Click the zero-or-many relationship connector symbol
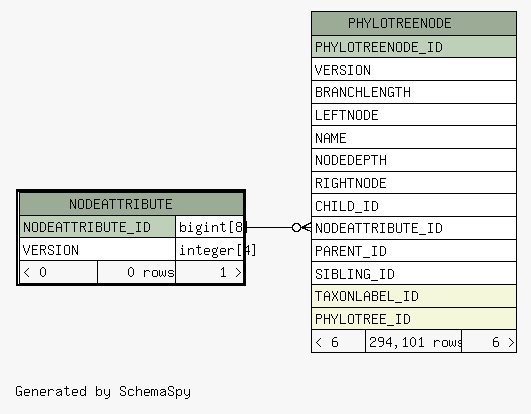Viewport: 531px width, 414px height. 301,227
